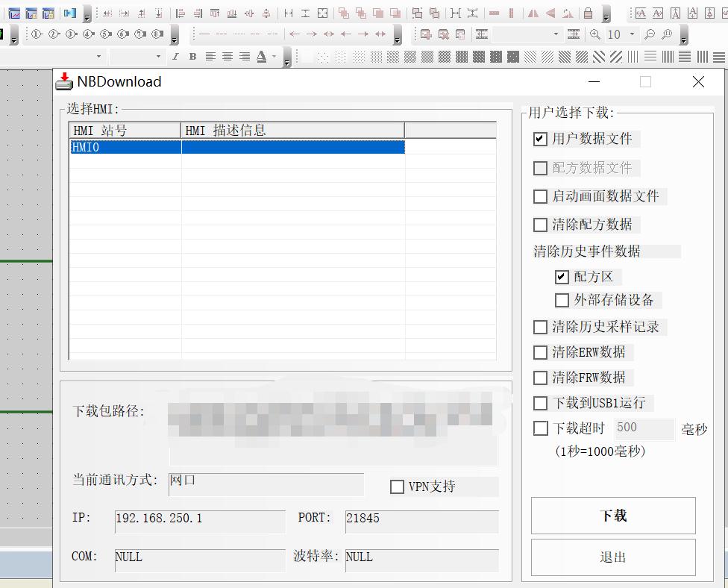Click the 退出 button

tap(613, 557)
